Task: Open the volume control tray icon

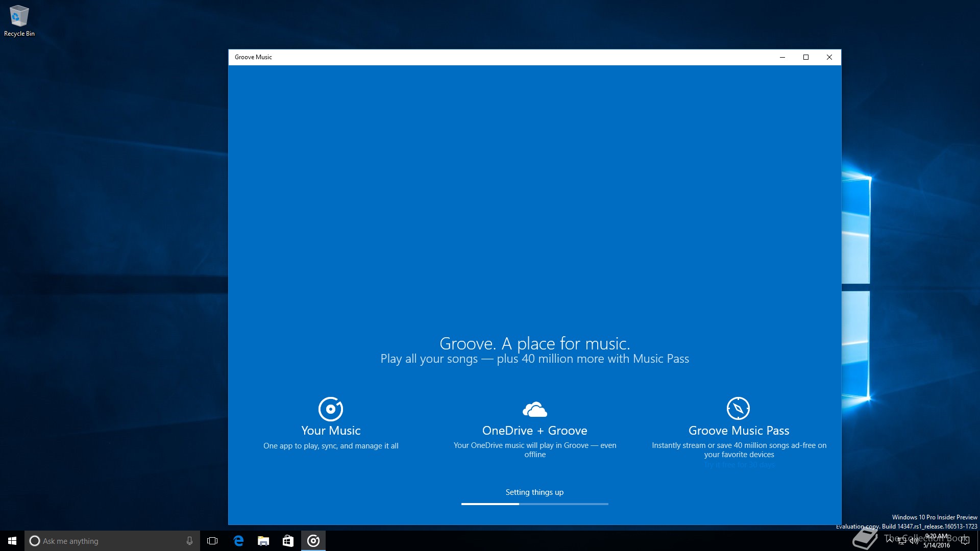Action: point(914,541)
